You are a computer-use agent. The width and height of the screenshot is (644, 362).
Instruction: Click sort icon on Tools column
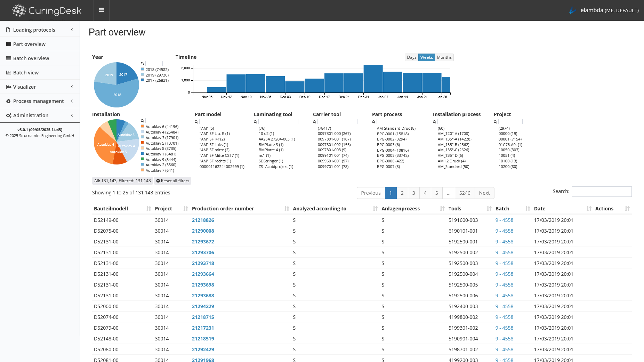[489, 209]
